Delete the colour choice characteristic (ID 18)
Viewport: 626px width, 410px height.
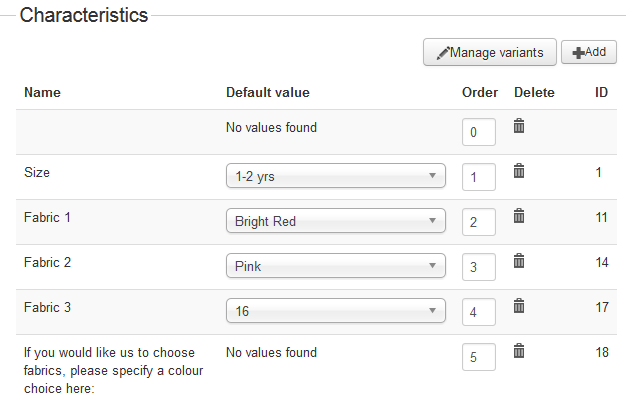(519, 351)
